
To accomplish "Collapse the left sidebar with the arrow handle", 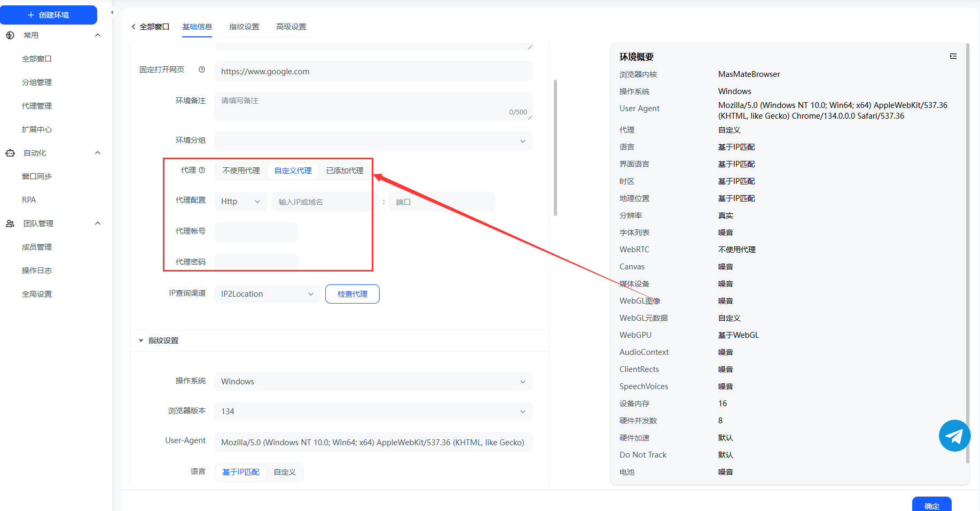I will pos(112,12).
